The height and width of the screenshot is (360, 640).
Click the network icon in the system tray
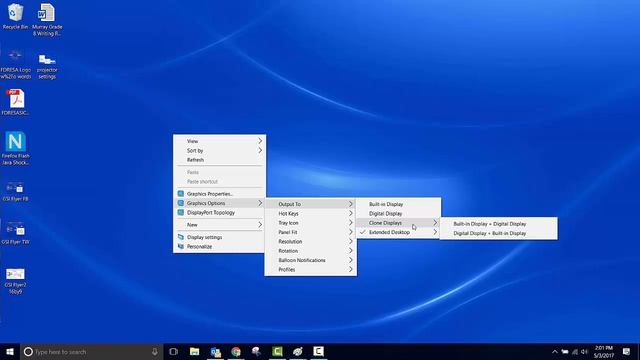(575, 351)
